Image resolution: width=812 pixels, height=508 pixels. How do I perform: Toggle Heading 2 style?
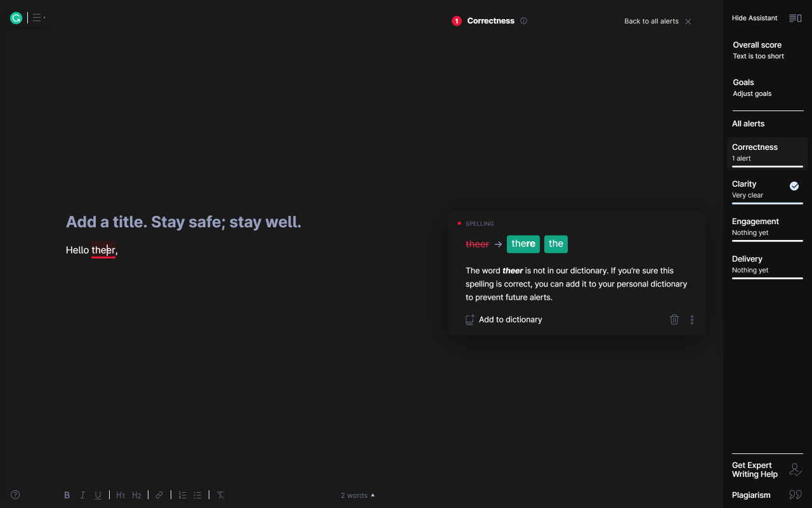pos(136,495)
